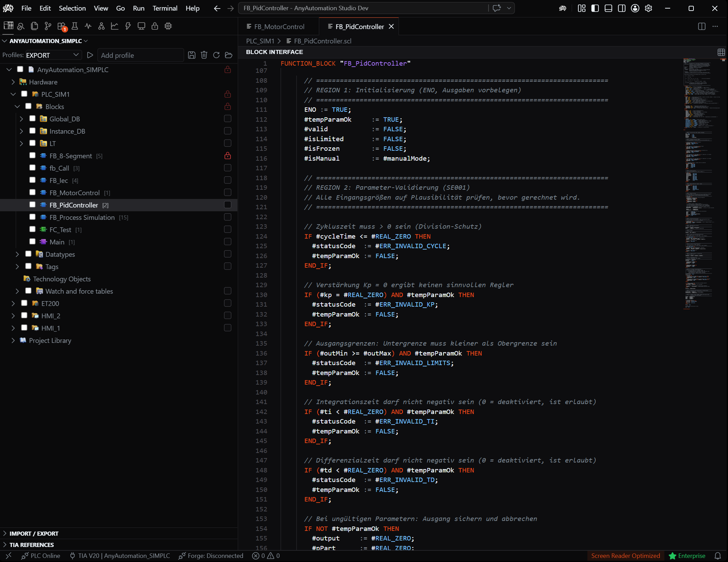Expand the Datatypes folder
This screenshot has width=728, height=562.
(x=17, y=254)
